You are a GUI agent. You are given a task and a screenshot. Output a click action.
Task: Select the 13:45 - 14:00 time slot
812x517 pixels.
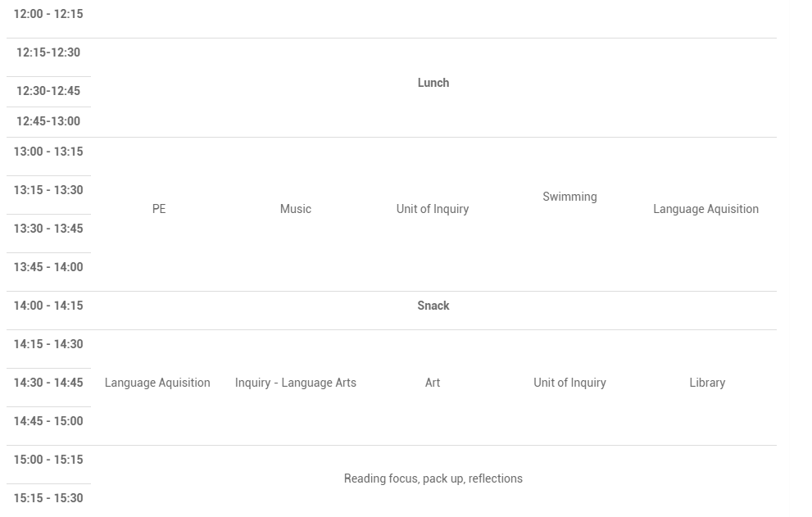(48, 267)
